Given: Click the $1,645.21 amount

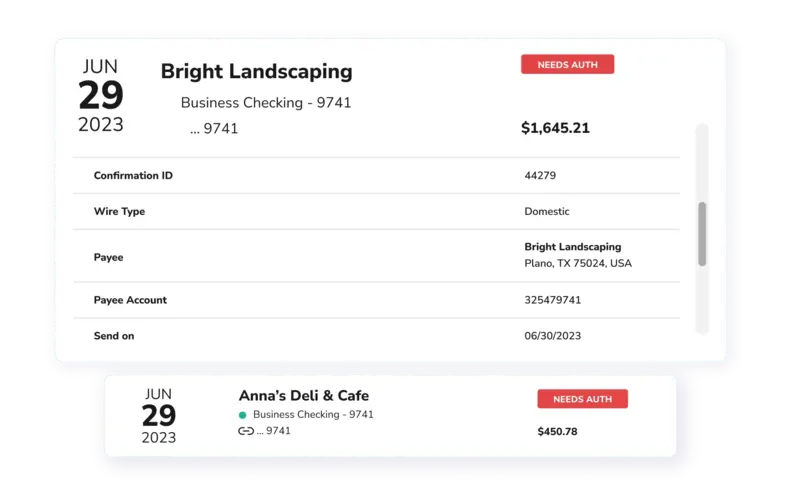Looking at the screenshot, I should (555, 128).
